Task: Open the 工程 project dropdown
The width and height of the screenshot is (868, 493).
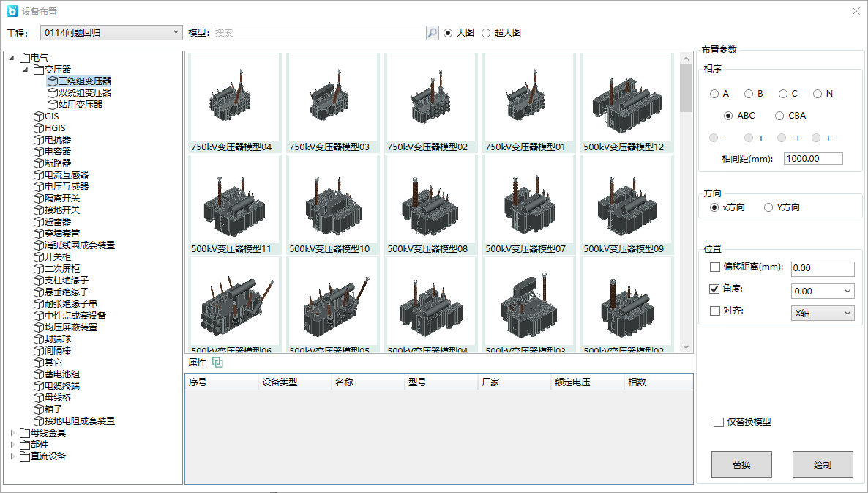Action: [x=111, y=33]
